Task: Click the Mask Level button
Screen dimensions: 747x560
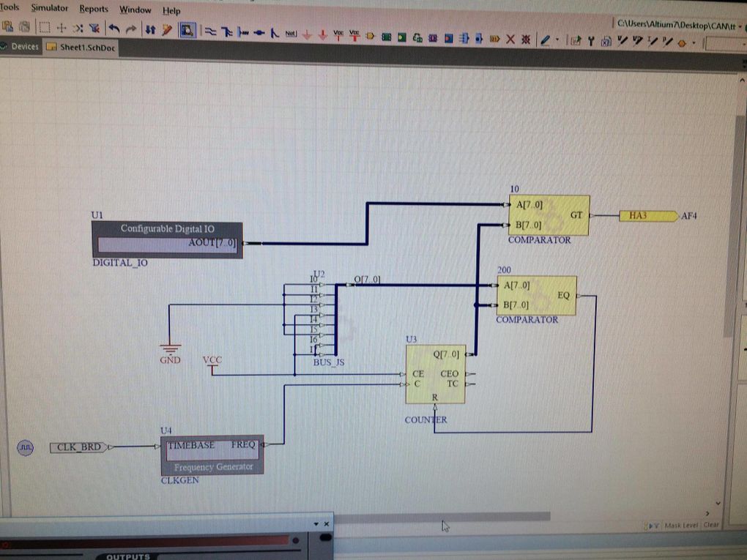Action: [682, 526]
